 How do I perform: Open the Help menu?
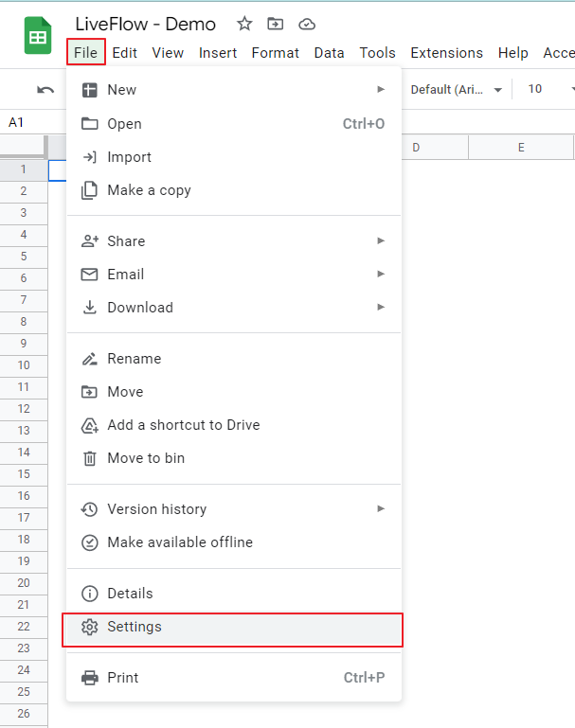pos(513,53)
